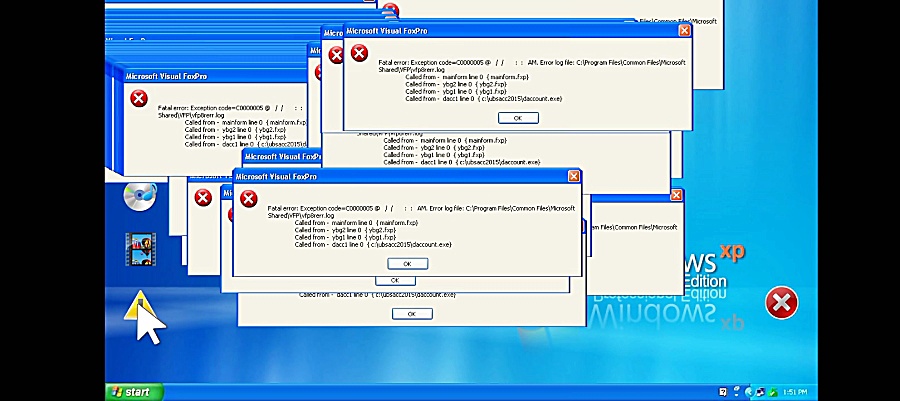
Task: Click 'Called from - ybg2 line 0' in the top-right dialog
Action: click(x=439, y=84)
